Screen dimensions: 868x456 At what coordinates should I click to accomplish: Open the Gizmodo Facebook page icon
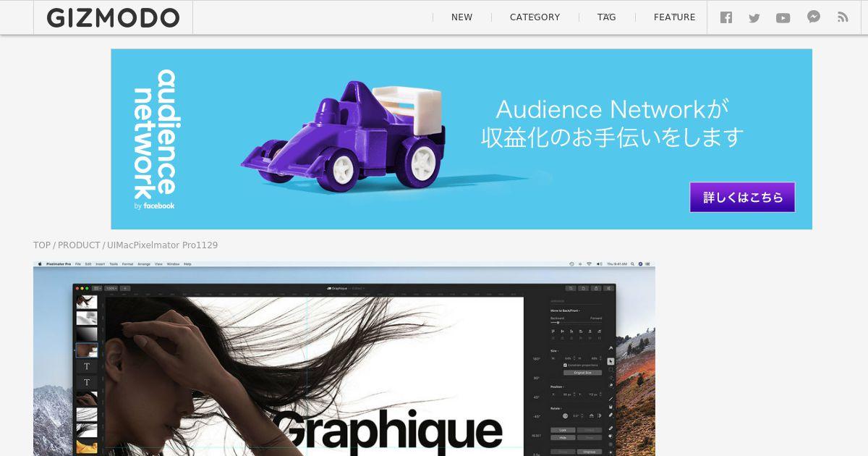[726, 17]
